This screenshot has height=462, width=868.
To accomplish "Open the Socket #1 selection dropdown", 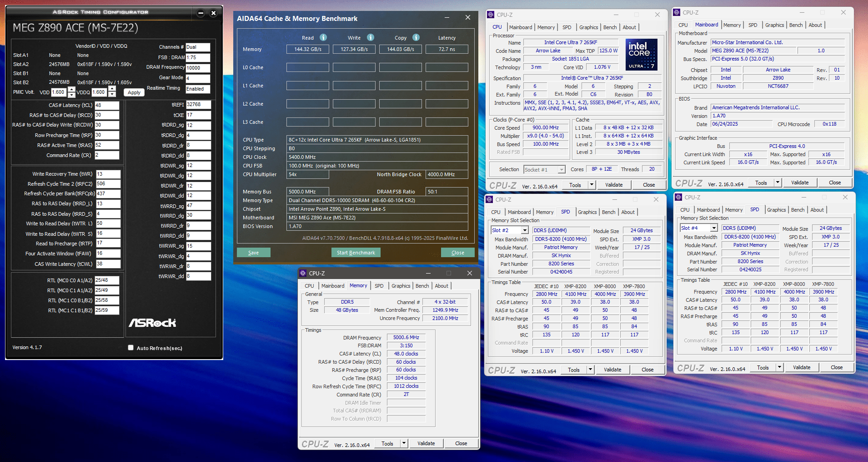I will click(x=562, y=170).
